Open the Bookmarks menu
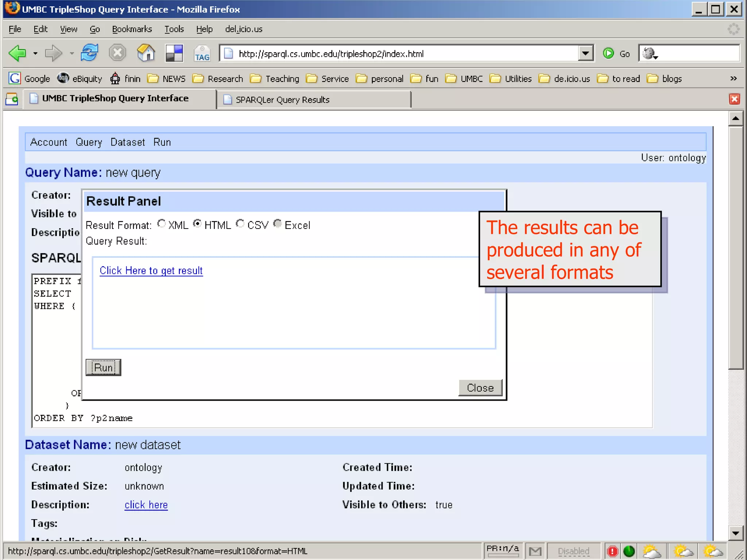The image size is (747, 560). coord(132,29)
